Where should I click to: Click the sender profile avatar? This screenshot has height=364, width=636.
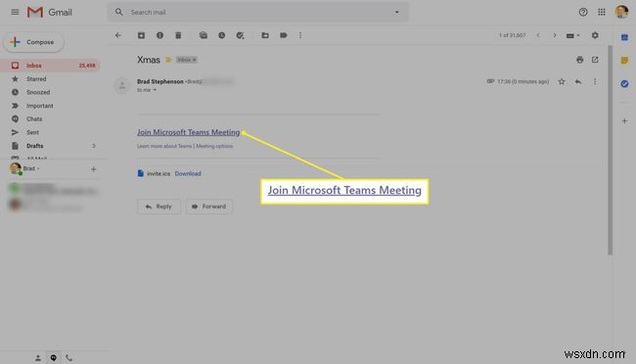click(x=122, y=85)
